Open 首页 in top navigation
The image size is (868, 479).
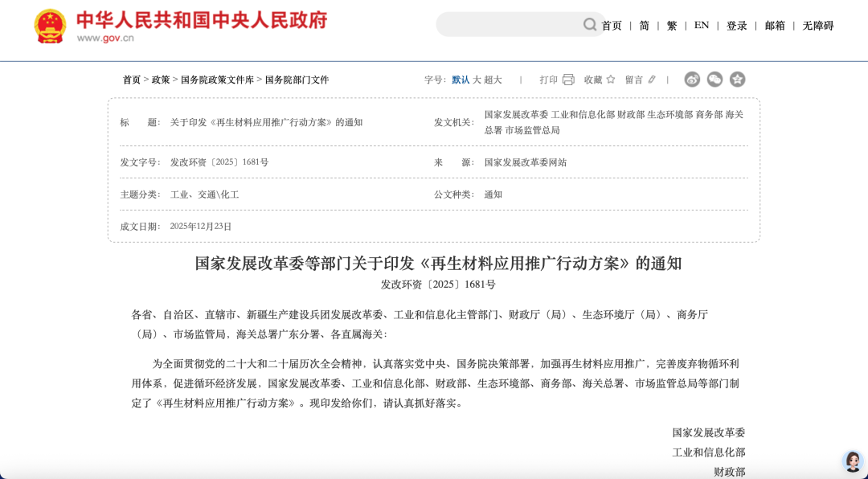(612, 26)
